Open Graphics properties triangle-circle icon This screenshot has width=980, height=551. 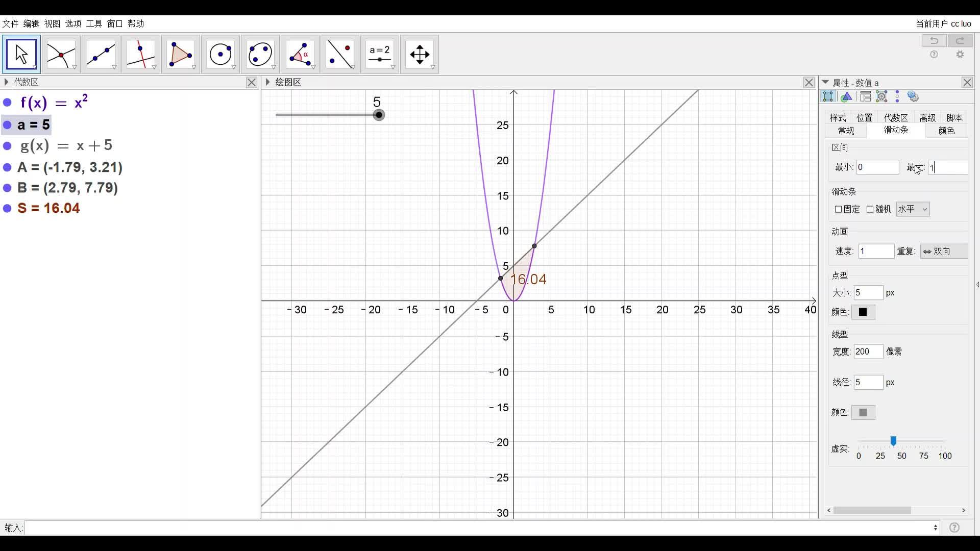click(x=847, y=96)
